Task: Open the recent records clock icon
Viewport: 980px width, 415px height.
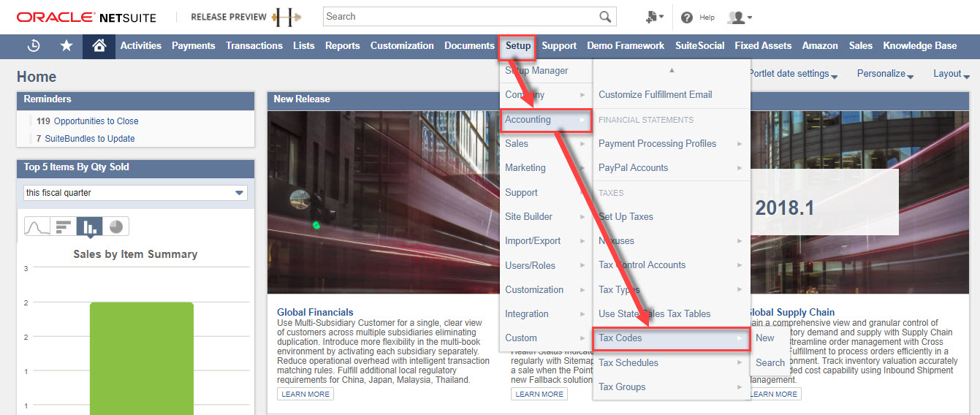Action: [34, 45]
